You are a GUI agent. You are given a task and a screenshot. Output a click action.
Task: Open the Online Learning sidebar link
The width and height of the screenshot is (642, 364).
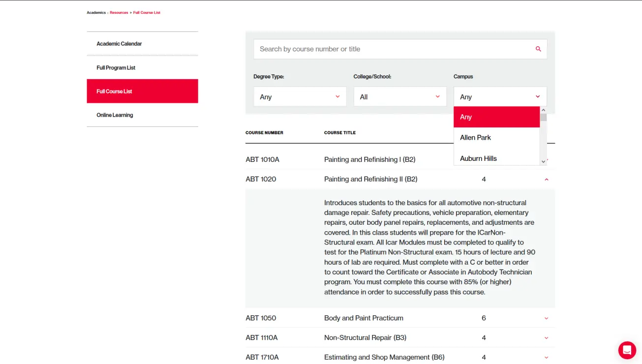115,115
